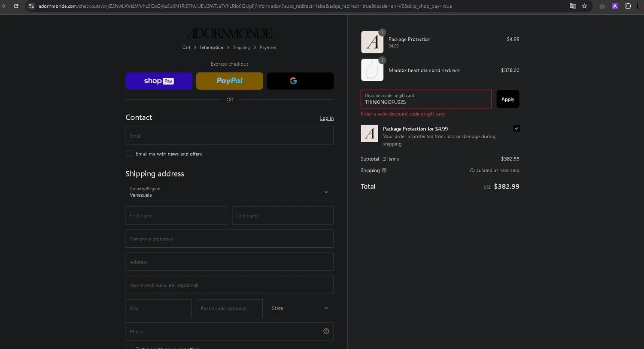Check out with PayPal
This screenshot has height=349, width=644.
click(230, 81)
